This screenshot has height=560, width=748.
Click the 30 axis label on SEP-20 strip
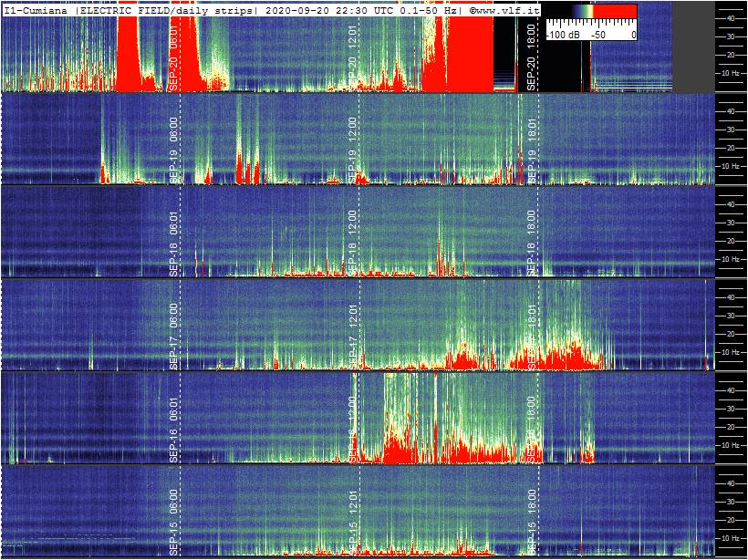(x=730, y=36)
